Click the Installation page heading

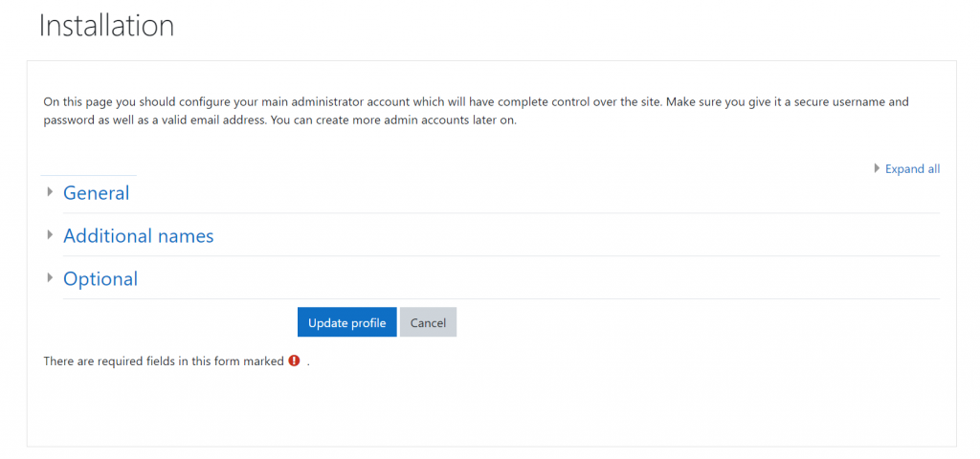106,26
